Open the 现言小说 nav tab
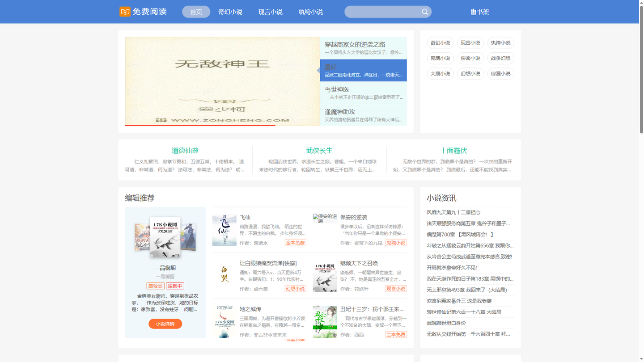 coord(271,12)
